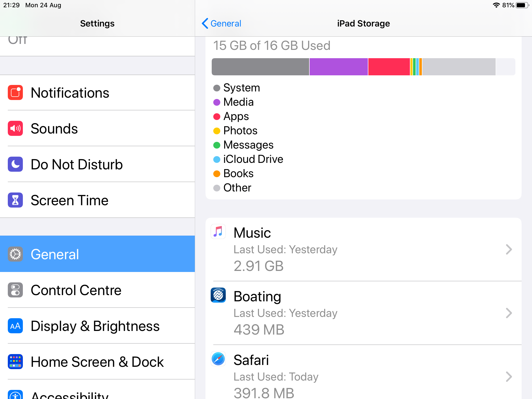Select the Music app icon
This screenshot has width=532, height=399.
218,232
